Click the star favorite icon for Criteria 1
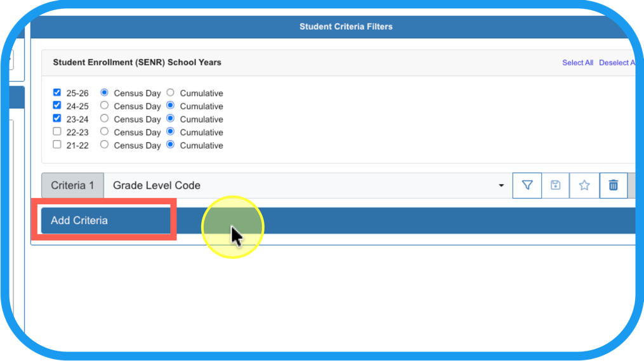This screenshot has height=361, width=644. pyautogui.click(x=584, y=185)
